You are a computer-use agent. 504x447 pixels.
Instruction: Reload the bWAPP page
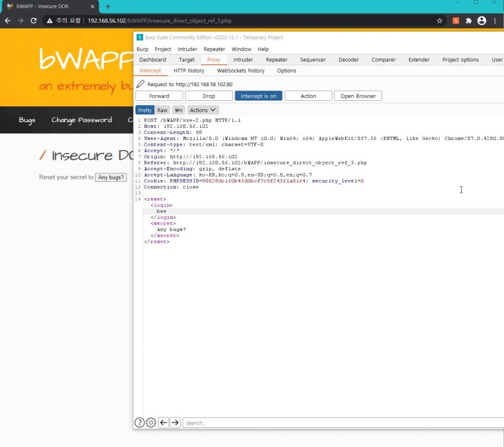tap(33, 20)
